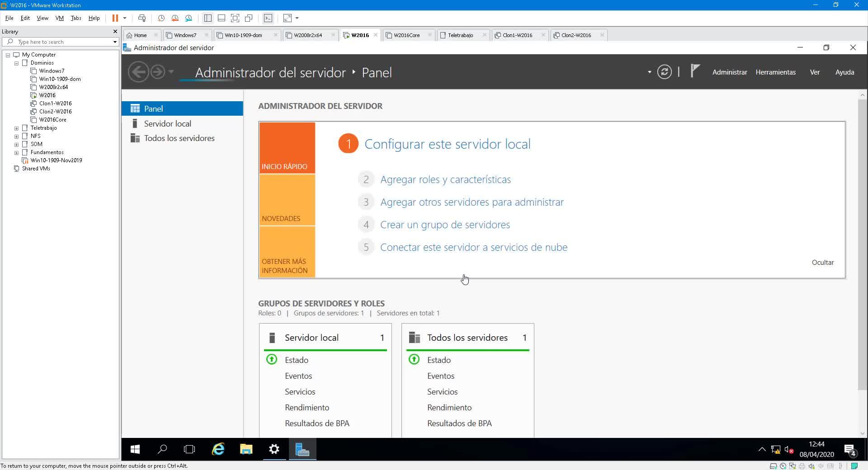Expand the Teletrabajo folder in Library
Screen dimensions: 868x470
pos(17,128)
